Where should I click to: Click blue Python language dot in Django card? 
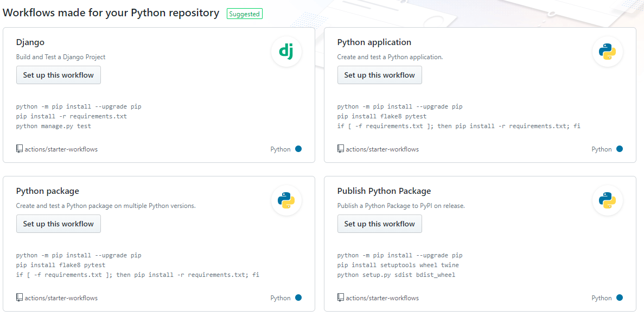298,149
